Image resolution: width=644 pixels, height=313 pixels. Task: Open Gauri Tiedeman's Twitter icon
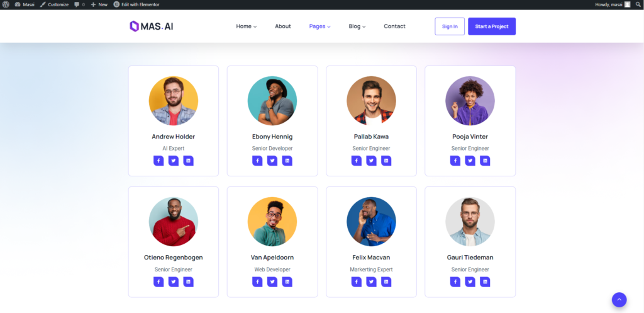point(470,282)
